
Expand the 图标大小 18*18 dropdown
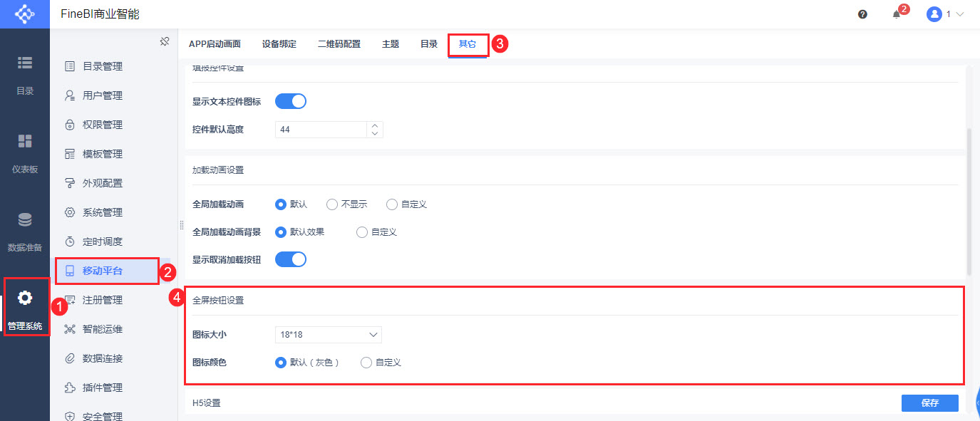pyautogui.click(x=329, y=334)
